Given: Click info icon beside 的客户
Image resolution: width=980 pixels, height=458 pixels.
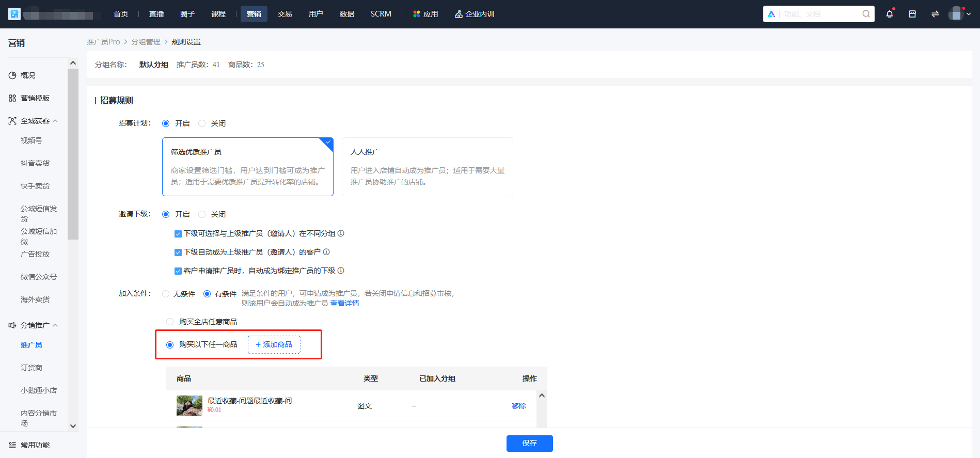Looking at the screenshot, I should [326, 252].
